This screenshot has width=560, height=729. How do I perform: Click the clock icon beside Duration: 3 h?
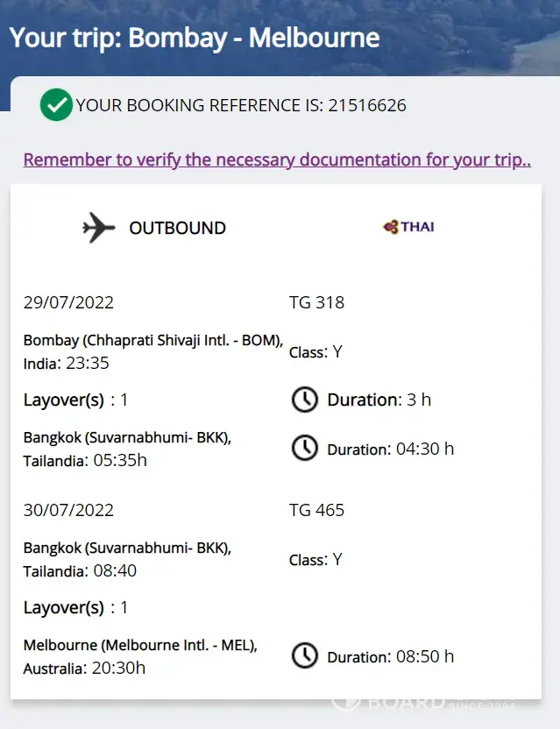(304, 400)
